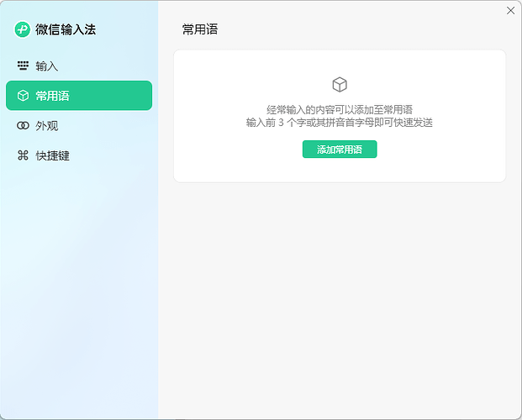Open the 输入 settings page

pyautogui.click(x=47, y=66)
